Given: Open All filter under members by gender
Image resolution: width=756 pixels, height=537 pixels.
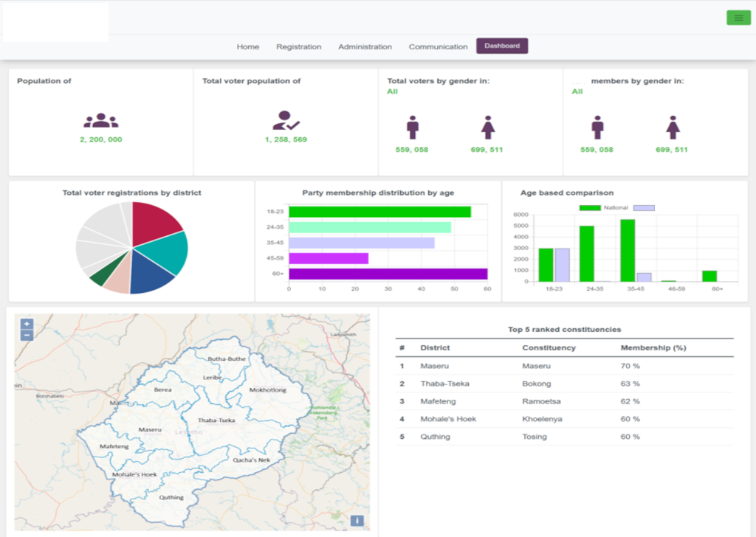Looking at the screenshot, I should click(577, 91).
